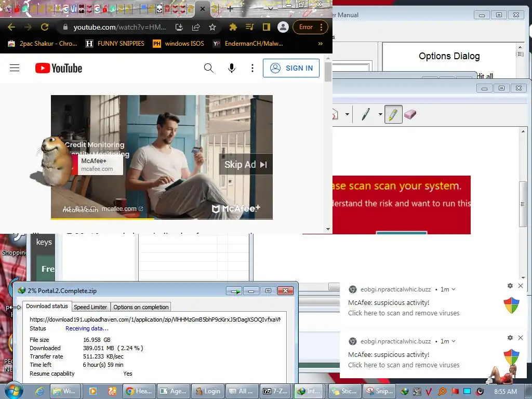Click green arrow button in download titlebar

click(235, 291)
